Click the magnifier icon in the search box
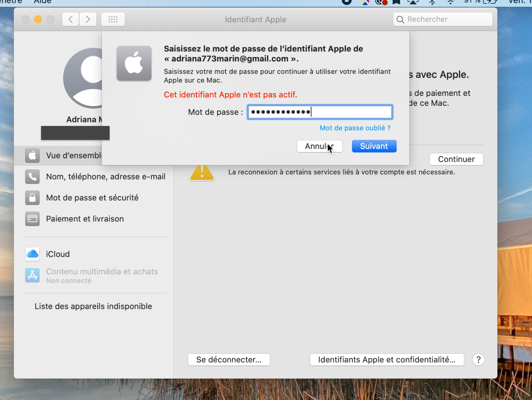The height and width of the screenshot is (400, 532). tap(401, 20)
